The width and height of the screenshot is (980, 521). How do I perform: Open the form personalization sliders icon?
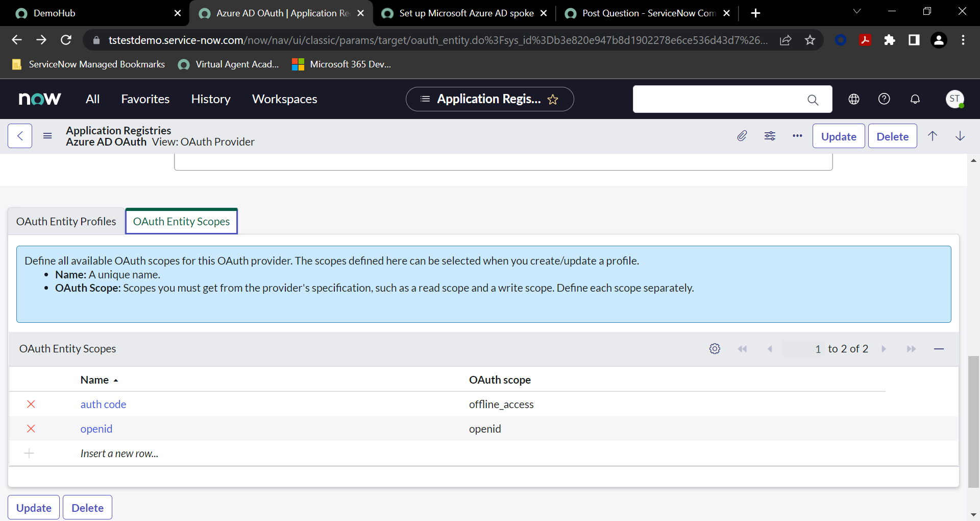(770, 136)
